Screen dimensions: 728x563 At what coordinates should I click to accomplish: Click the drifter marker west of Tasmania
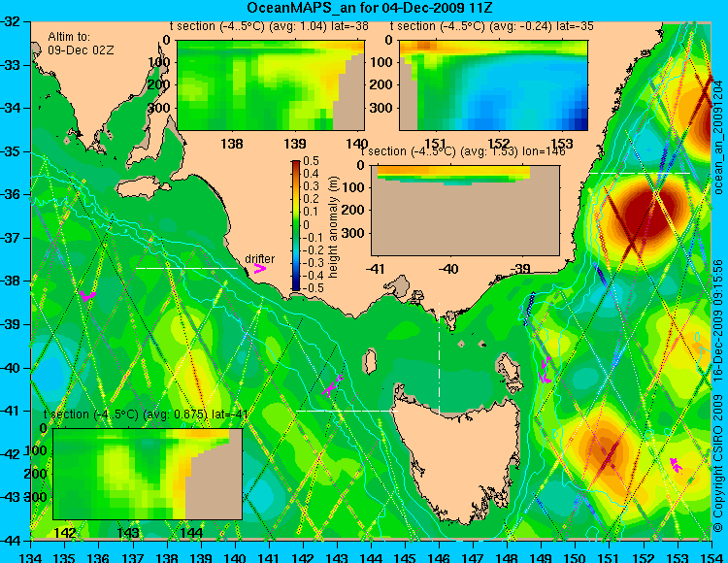pos(332,386)
